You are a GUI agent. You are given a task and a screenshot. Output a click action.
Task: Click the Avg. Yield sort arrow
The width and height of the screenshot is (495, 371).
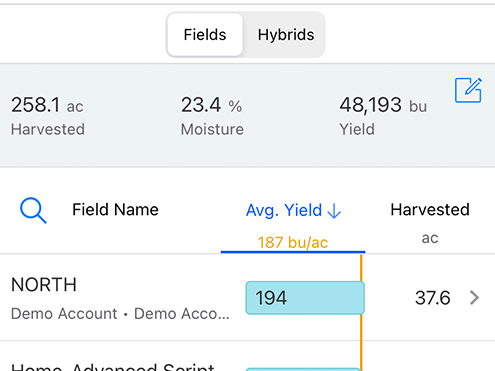point(334,211)
